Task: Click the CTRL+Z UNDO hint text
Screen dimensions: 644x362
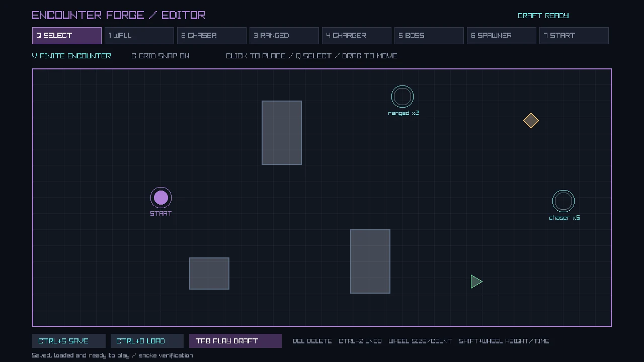Action: click(x=360, y=341)
